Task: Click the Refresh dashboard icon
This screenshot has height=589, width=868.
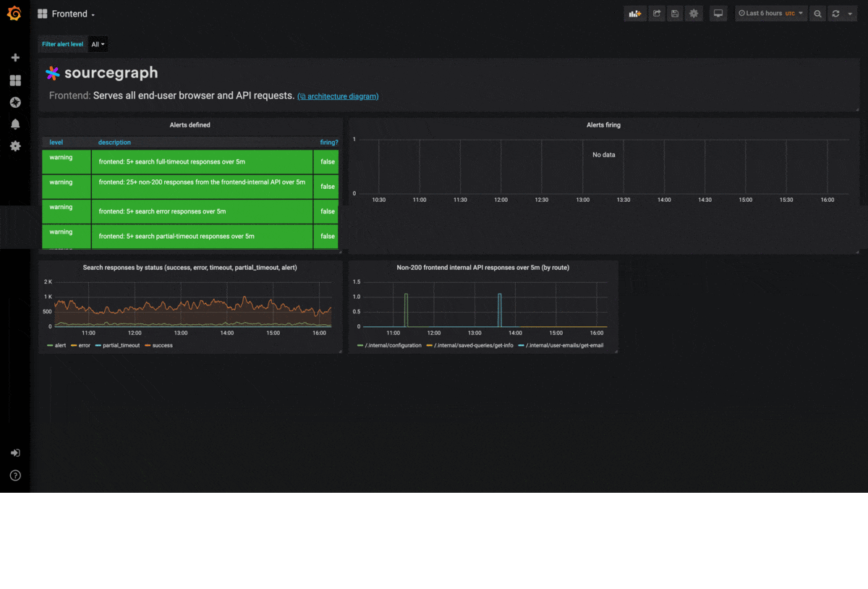Action: [x=836, y=14]
